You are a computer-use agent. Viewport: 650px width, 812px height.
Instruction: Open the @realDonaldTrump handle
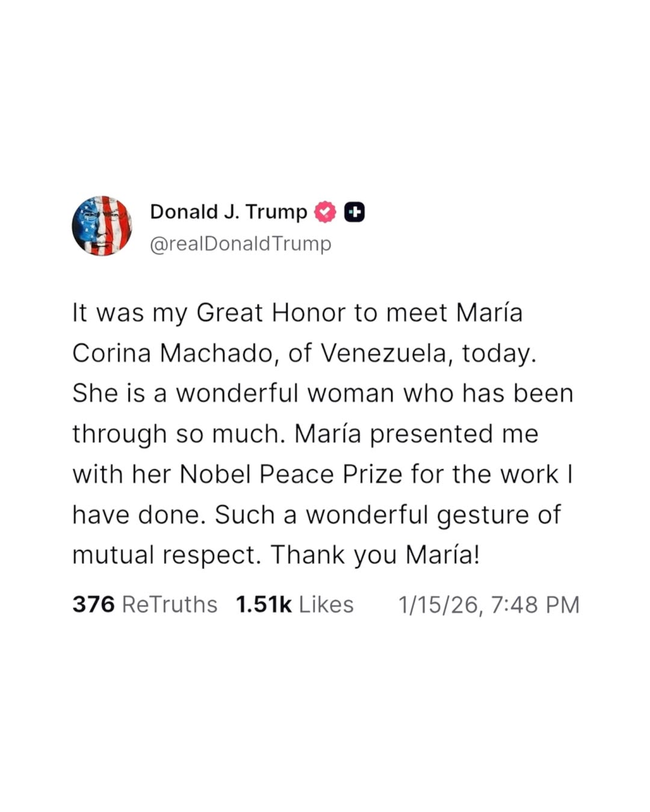click(240, 244)
